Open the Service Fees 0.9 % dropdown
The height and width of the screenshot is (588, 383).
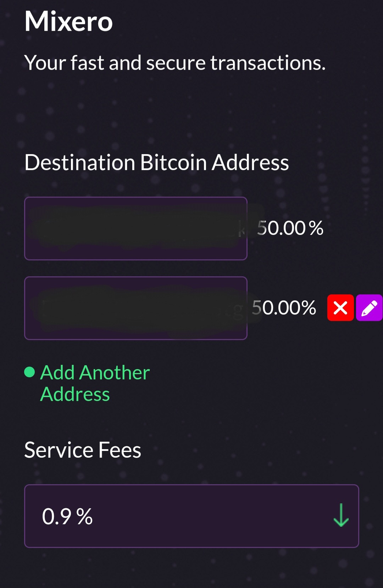click(191, 516)
